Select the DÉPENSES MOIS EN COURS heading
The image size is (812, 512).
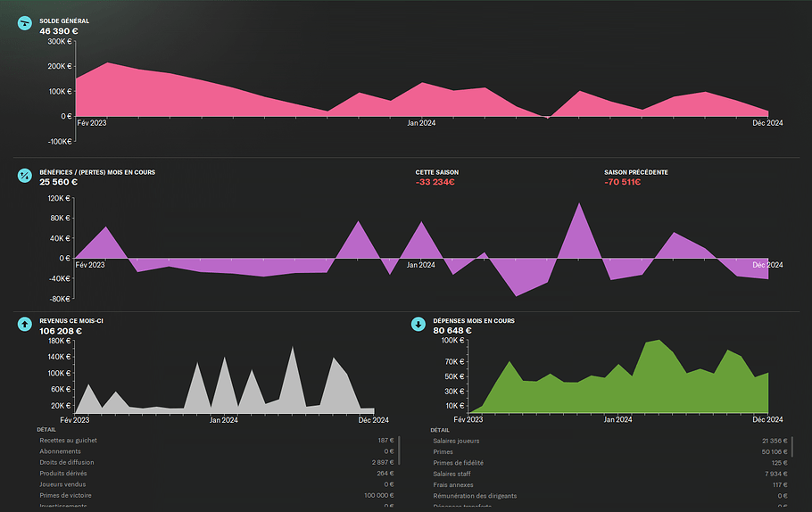(x=474, y=321)
